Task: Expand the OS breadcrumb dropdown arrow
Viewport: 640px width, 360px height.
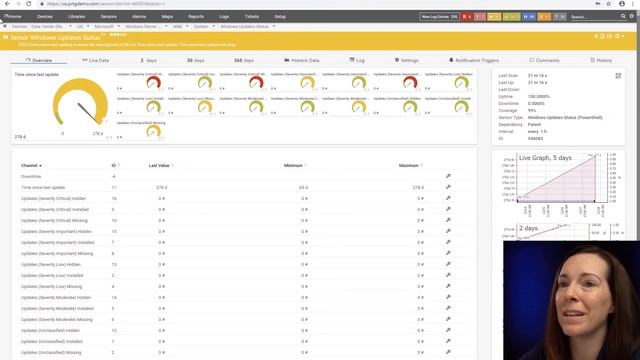Action: click(88, 26)
